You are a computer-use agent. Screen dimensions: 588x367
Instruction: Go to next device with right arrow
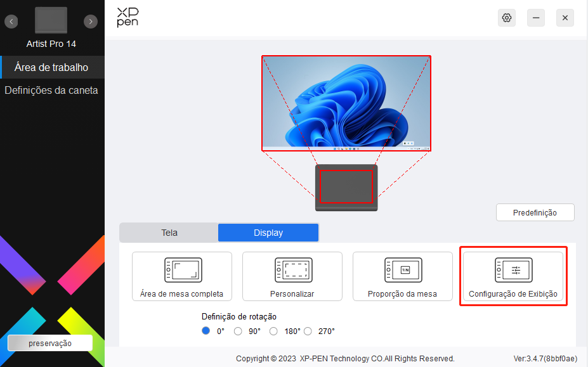pos(90,22)
